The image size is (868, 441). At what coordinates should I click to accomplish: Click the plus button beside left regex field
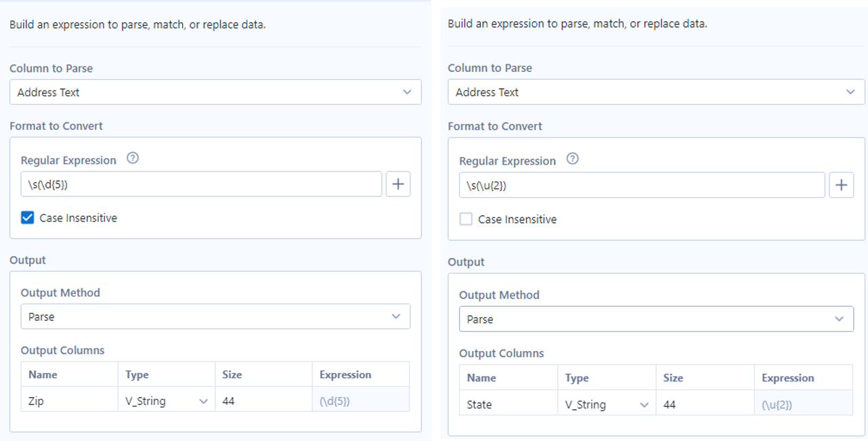tap(398, 184)
